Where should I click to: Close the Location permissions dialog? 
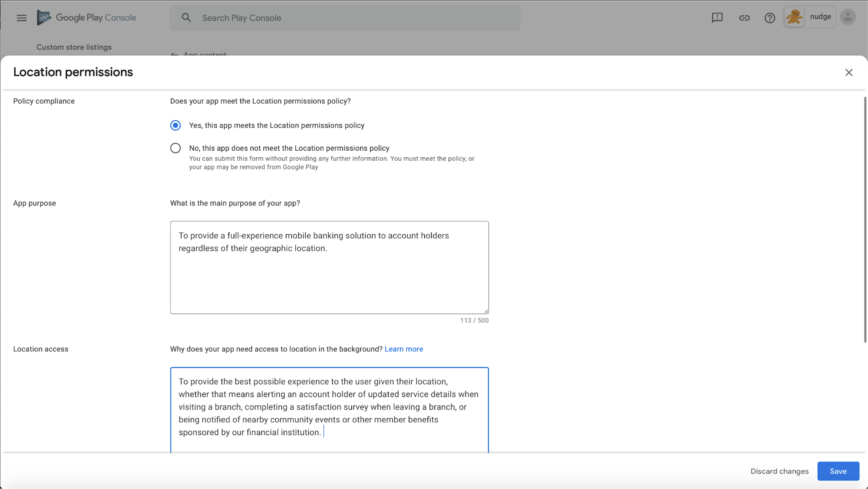[848, 73]
